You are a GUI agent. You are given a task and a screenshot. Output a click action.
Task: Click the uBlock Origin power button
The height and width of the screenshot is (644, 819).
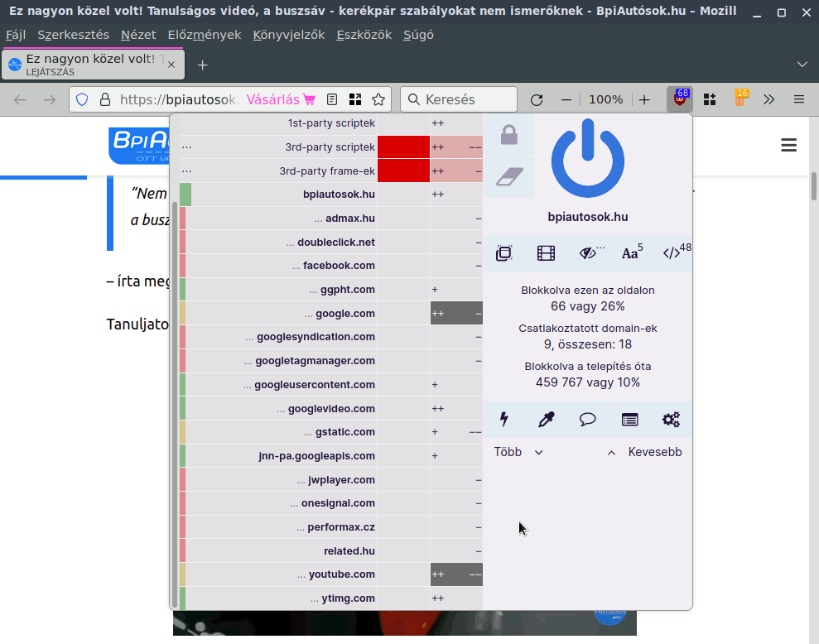(x=588, y=158)
